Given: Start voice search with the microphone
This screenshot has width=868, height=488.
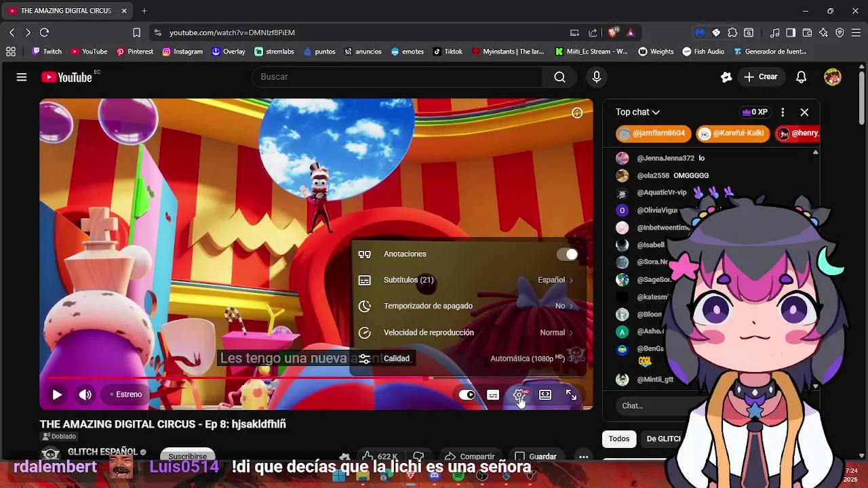Looking at the screenshot, I should [x=597, y=77].
